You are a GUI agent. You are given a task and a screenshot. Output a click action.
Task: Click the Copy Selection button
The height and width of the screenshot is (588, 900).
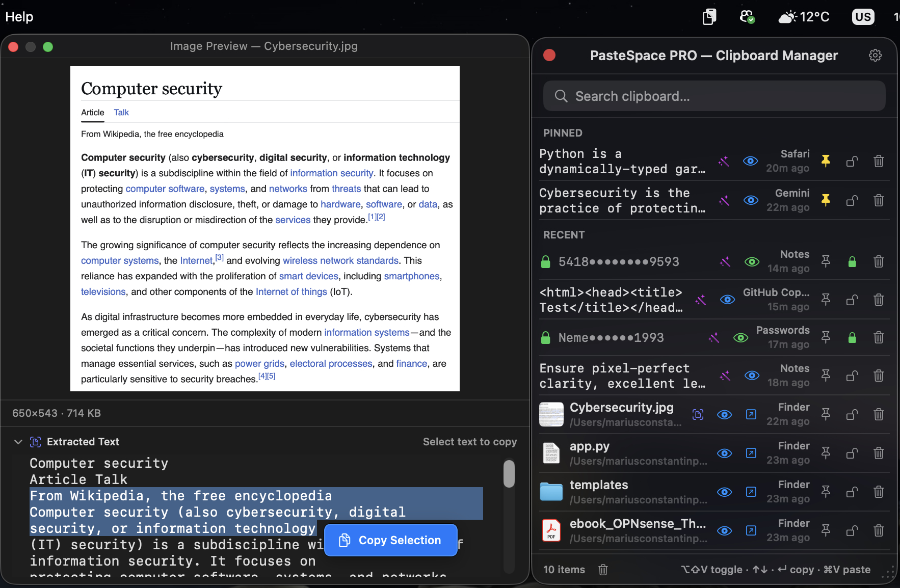tap(390, 540)
